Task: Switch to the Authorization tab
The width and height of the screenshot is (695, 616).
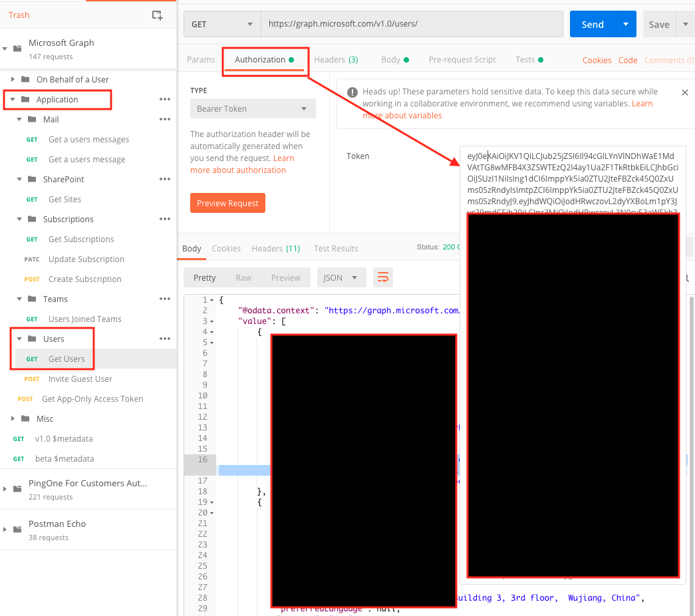Action: point(264,59)
